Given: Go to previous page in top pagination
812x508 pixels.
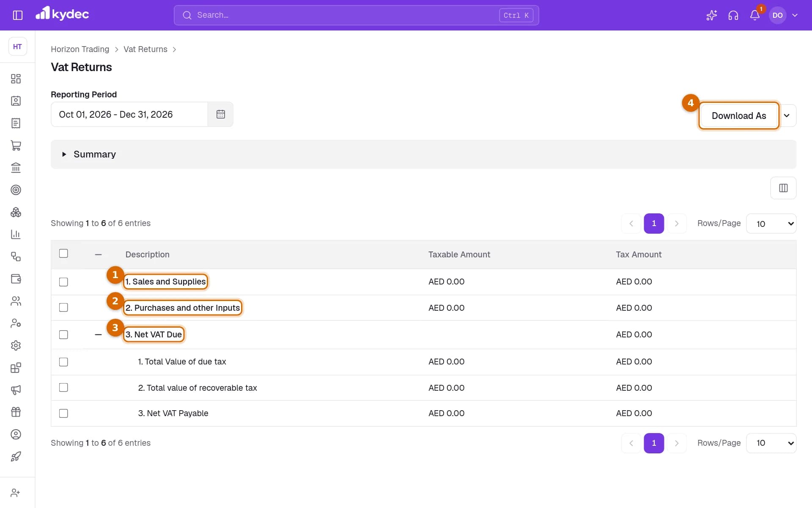Looking at the screenshot, I should (631, 224).
